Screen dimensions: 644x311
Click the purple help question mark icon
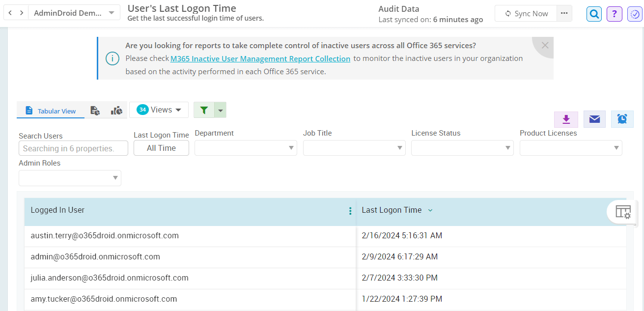[614, 14]
